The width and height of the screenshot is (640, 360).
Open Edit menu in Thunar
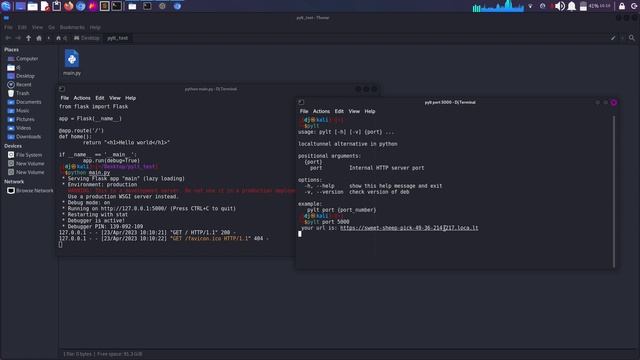[x=22, y=27]
